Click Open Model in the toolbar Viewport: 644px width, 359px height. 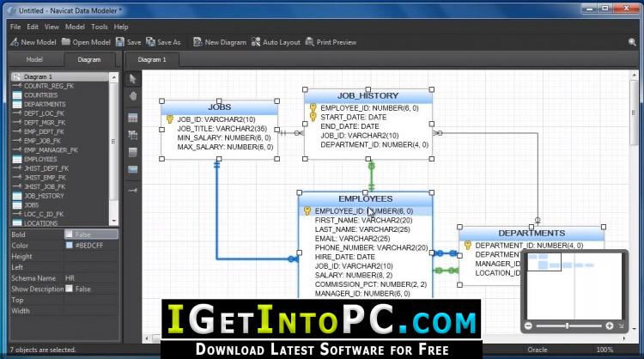pos(86,42)
